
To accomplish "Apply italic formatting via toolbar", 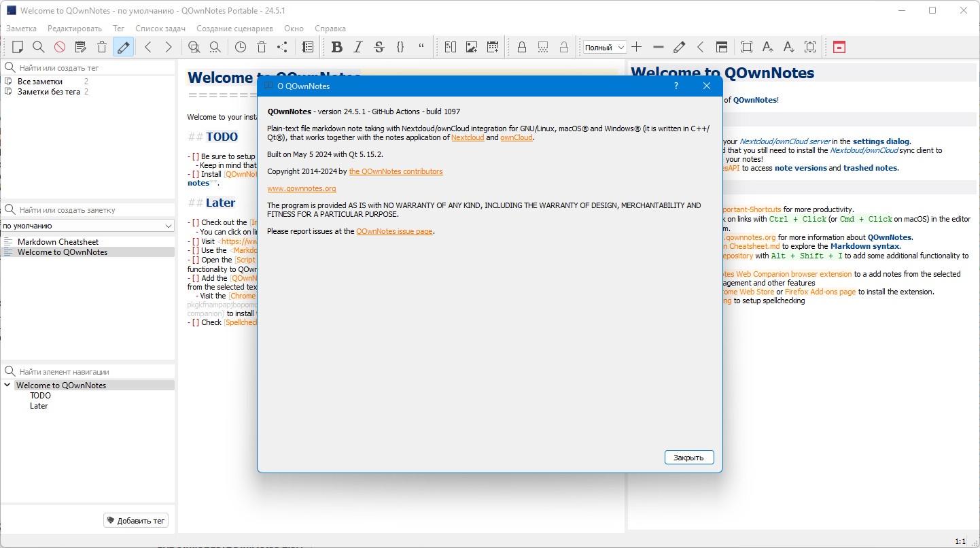I will coord(358,47).
